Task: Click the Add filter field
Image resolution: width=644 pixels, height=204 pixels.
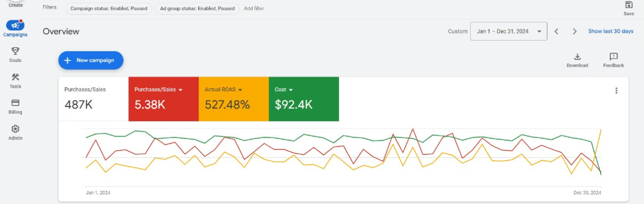Action: coord(254,9)
